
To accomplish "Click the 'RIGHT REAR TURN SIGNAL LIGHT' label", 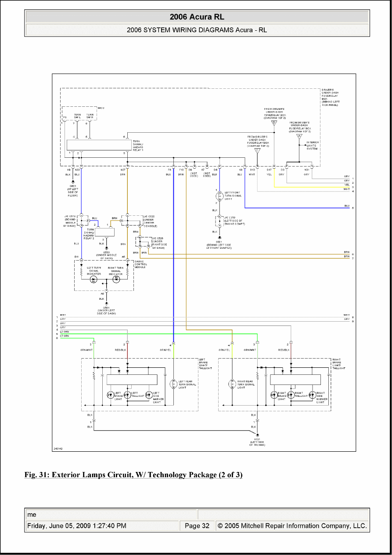I will pos(246,384).
